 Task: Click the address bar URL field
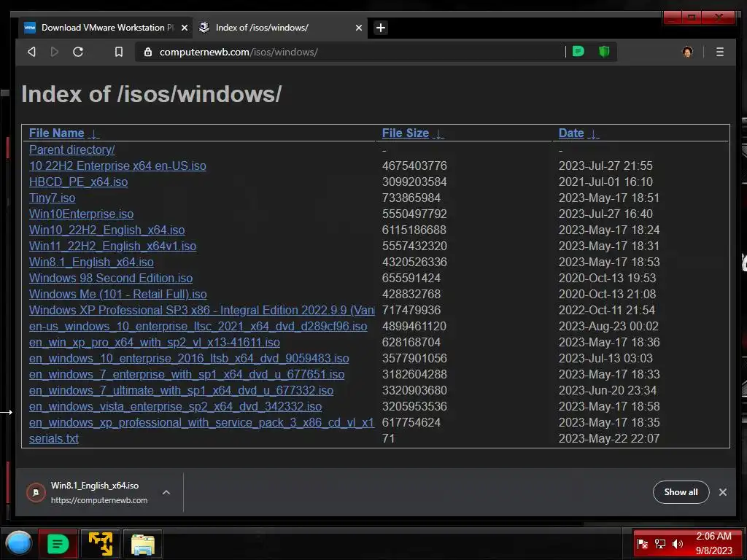tap(350, 52)
